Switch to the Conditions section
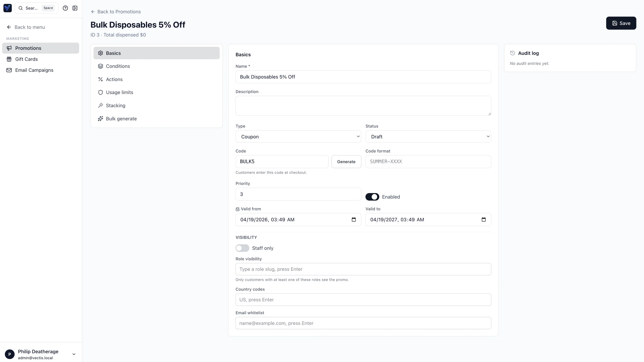This screenshot has height=362, width=644. point(118,66)
